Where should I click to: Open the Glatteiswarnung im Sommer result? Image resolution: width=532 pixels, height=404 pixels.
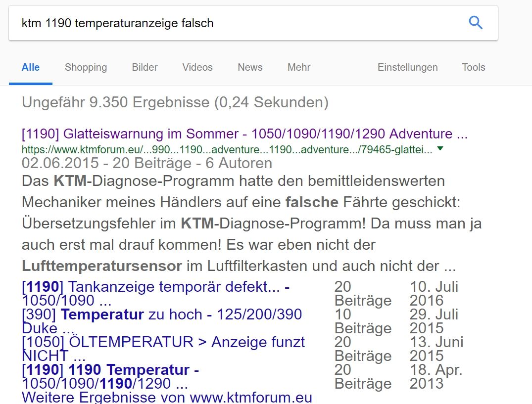tap(244, 134)
